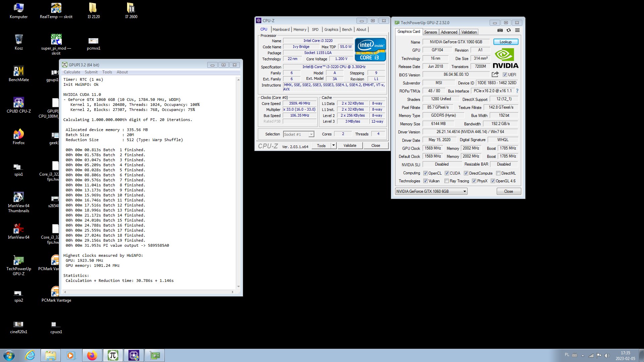Open CPU-Z Tools dropdown arrow
Viewport: 644px width, 362px height.
click(x=333, y=145)
